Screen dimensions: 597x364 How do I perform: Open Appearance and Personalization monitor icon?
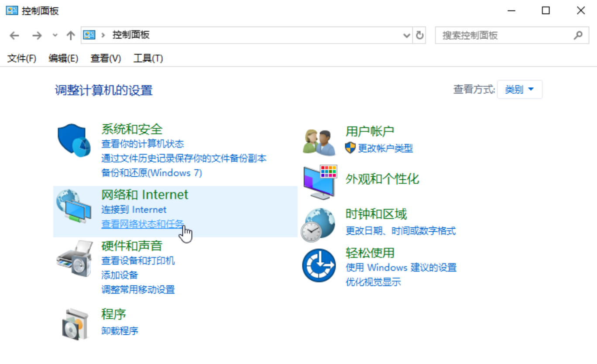pos(320,182)
